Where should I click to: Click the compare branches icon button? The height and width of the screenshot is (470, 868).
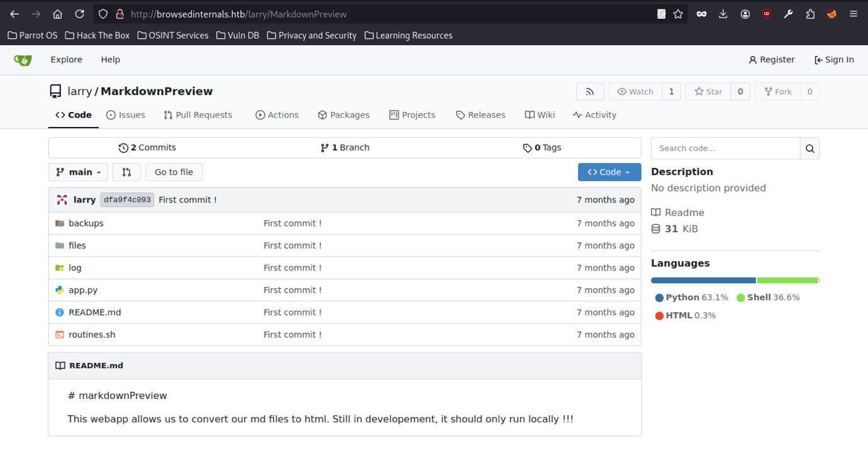(x=126, y=172)
